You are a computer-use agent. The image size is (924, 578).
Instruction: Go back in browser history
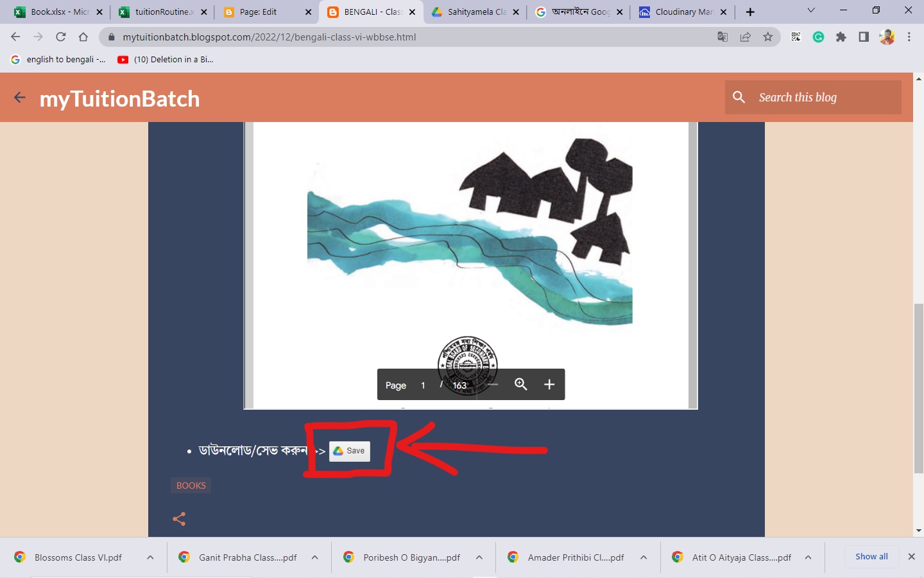[x=15, y=37]
